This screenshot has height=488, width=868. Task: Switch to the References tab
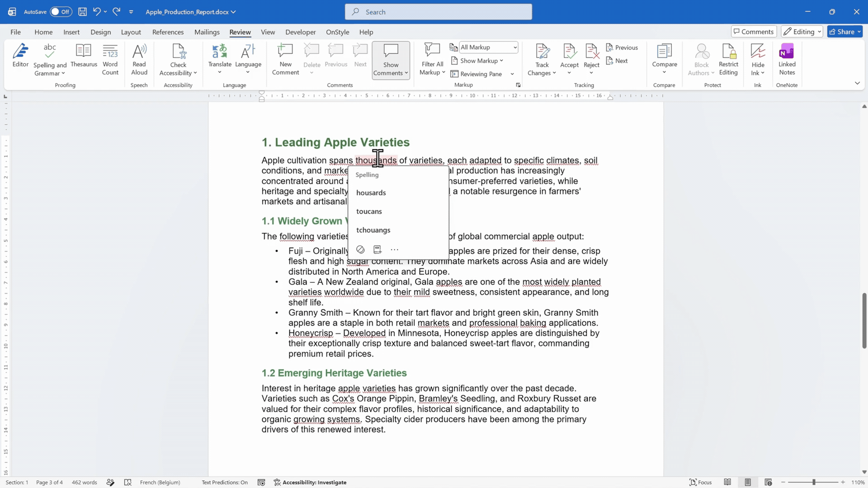point(168,32)
